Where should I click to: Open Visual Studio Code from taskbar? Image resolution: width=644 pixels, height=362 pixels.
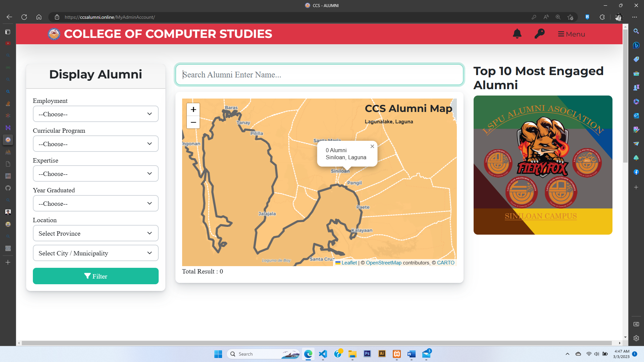[323, 354]
